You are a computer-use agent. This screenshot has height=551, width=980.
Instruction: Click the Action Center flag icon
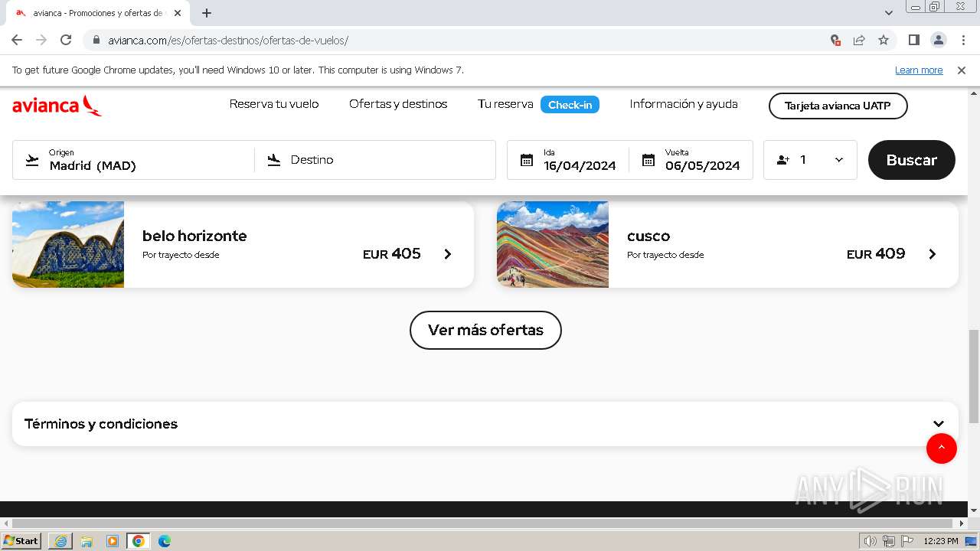[x=907, y=541]
